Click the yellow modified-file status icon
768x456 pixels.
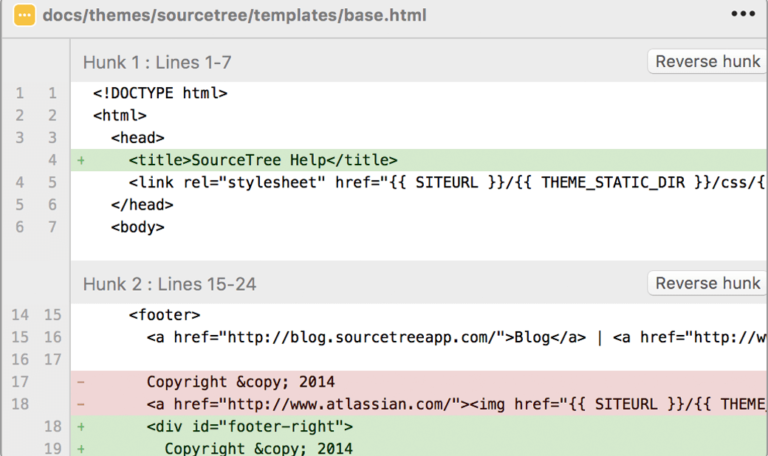(x=24, y=15)
